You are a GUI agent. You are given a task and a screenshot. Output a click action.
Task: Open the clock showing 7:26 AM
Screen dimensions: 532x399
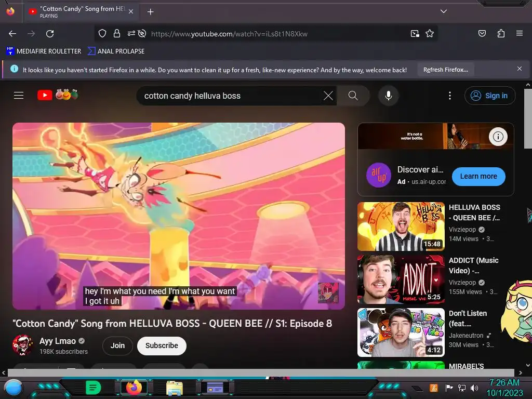pyautogui.click(x=504, y=388)
